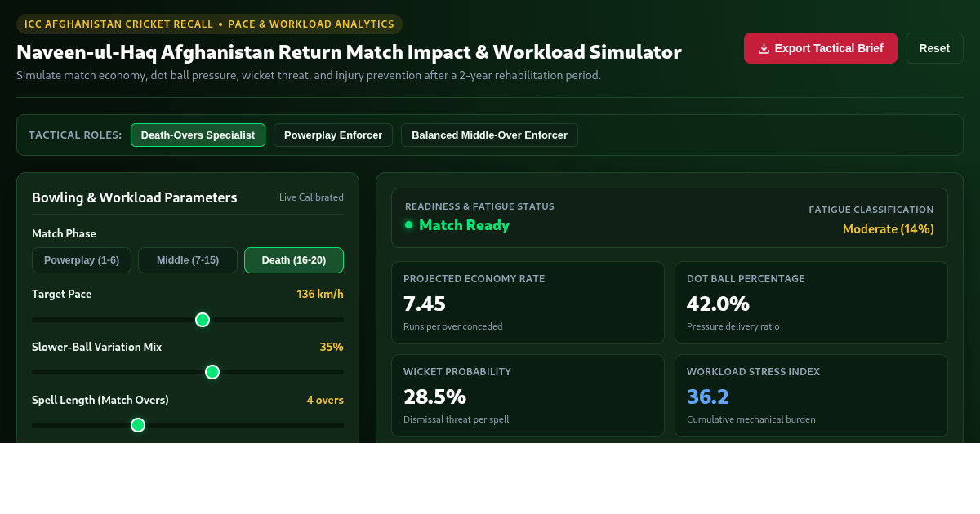Click the Moderate (14%) fatigue classification

coord(889,229)
